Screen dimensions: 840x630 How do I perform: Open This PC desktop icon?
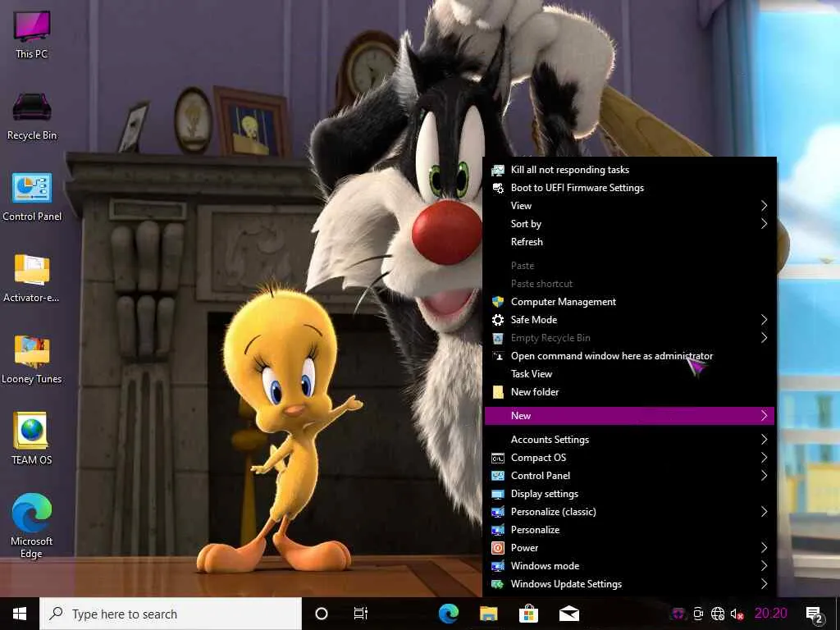pos(32,34)
